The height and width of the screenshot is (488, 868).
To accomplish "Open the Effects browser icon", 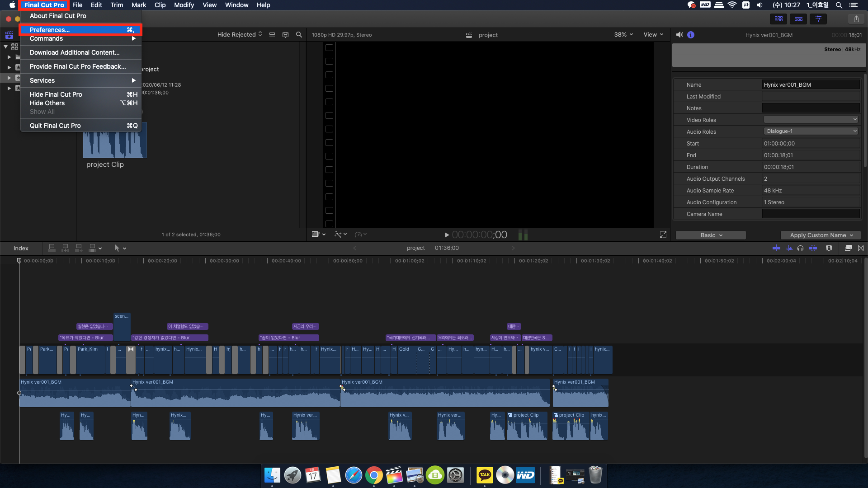I will tap(848, 248).
